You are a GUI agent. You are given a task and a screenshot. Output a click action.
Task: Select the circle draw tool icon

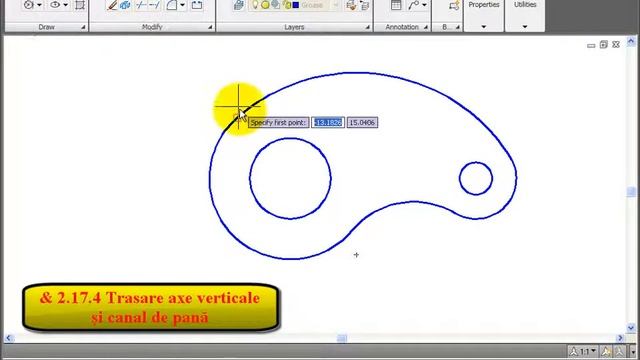click(x=29, y=5)
